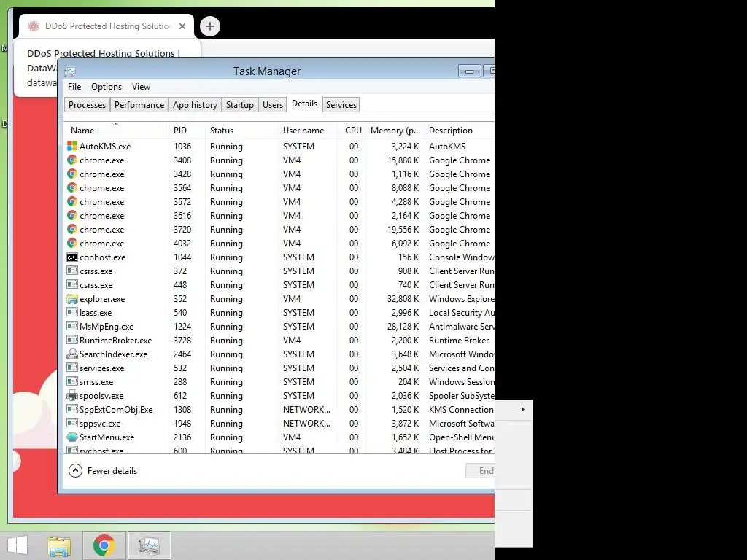
Task: Open the Windows Start button
Action: coord(18,545)
